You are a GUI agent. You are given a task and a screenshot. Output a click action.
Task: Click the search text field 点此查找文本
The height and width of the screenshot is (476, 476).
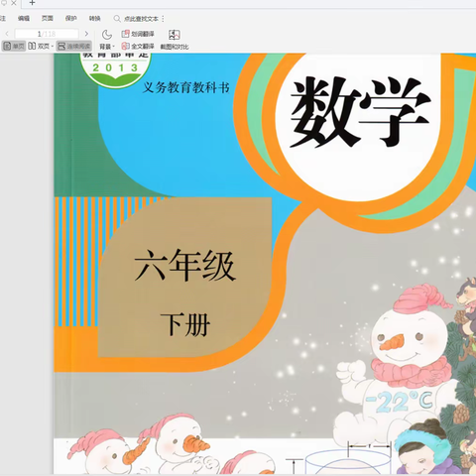pyautogui.click(x=141, y=19)
